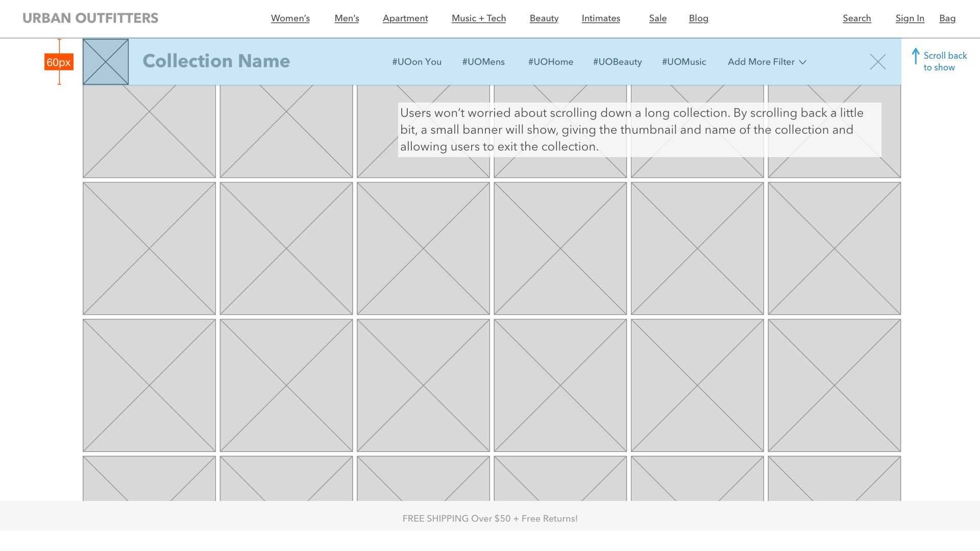The height and width of the screenshot is (551, 980).
Task: Open the Blog link
Action: [x=698, y=18]
